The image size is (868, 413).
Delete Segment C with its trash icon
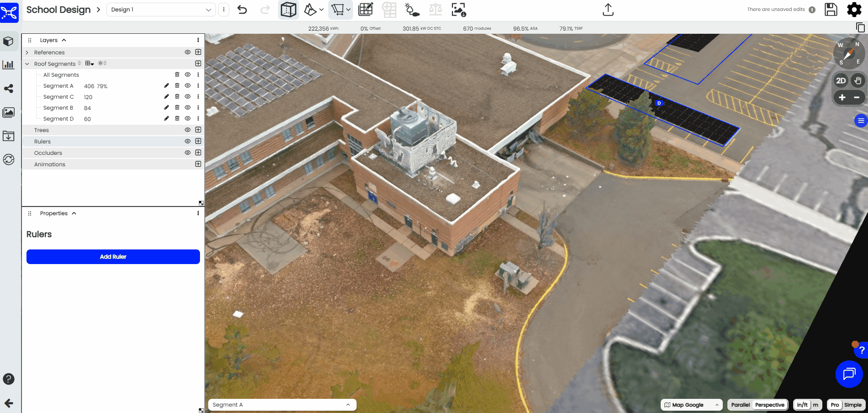177,97
